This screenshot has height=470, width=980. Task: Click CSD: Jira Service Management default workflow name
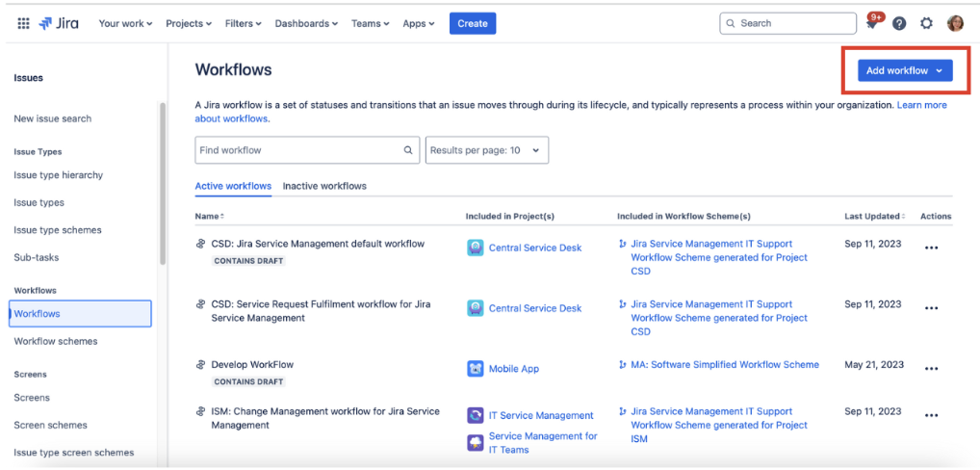point(318,244)
